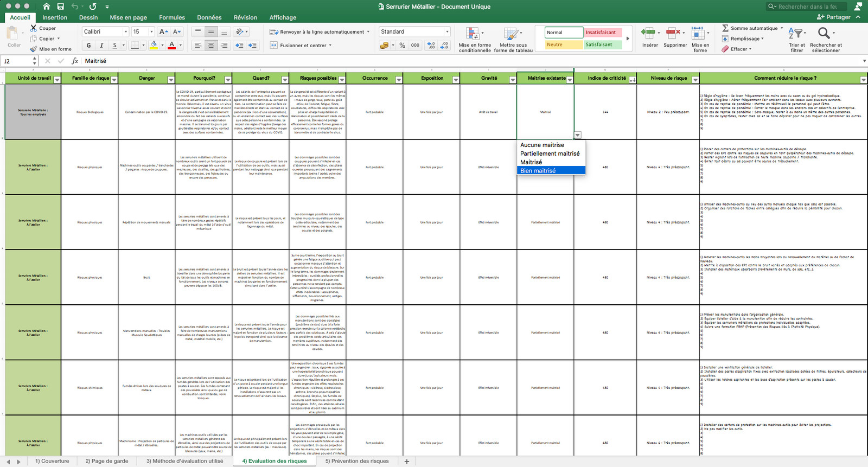
Task: Toggle Renvoyer à la ligne automatiquement
Action: [319, 32]
